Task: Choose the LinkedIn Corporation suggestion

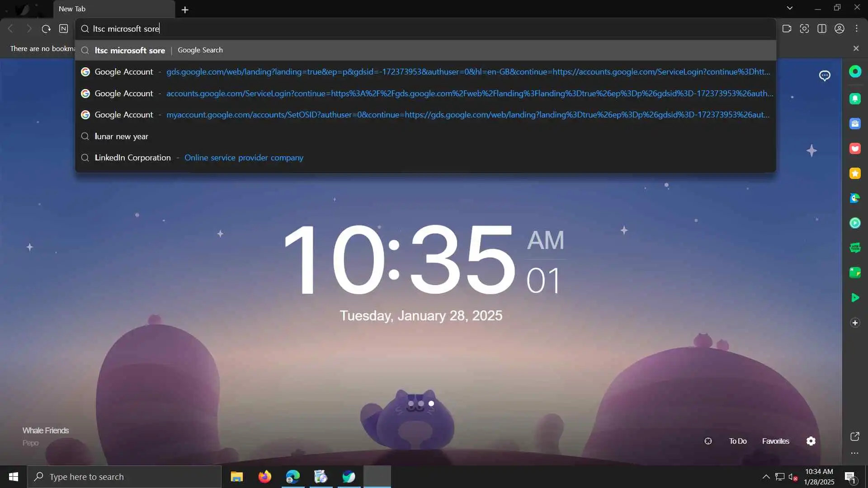Action: (132, 158)
